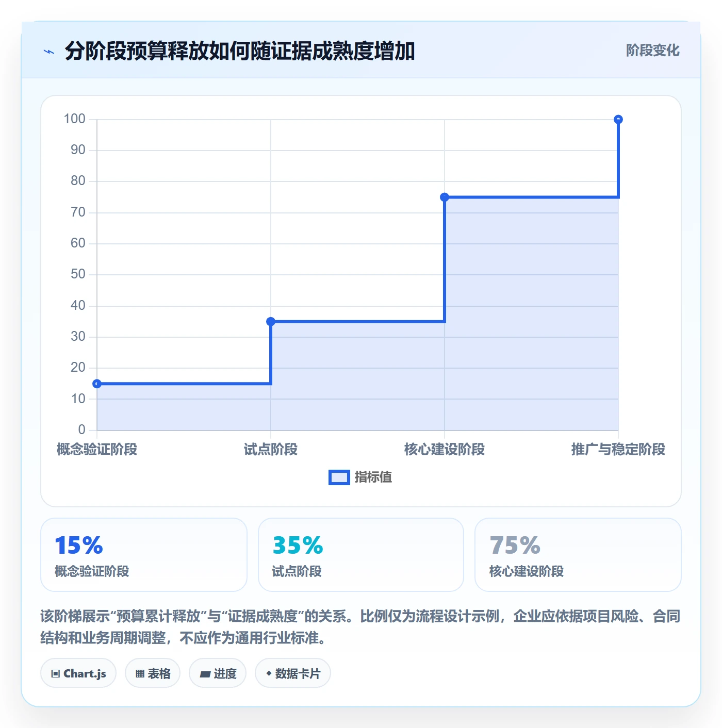This screenshot has width=722, height=728.
Task: Click the chart data point at value 35
Action: [x=271, y=322]
